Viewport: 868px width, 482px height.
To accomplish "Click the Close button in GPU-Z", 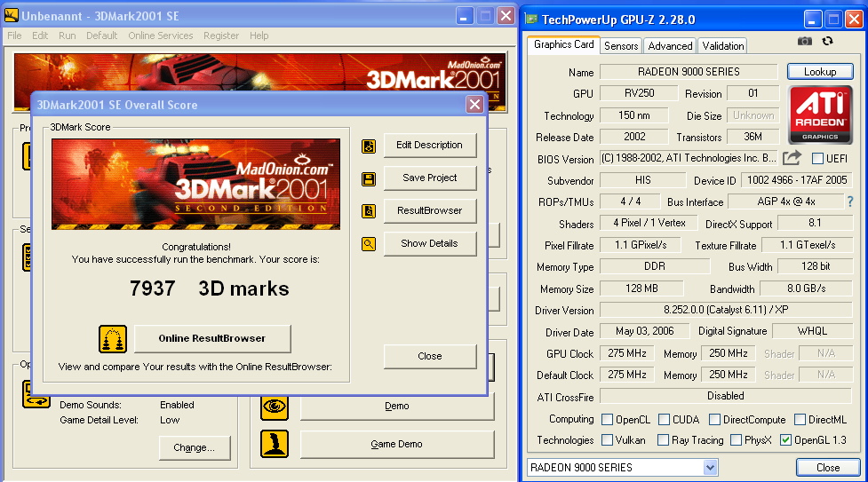I will click(x=828, y=468).
